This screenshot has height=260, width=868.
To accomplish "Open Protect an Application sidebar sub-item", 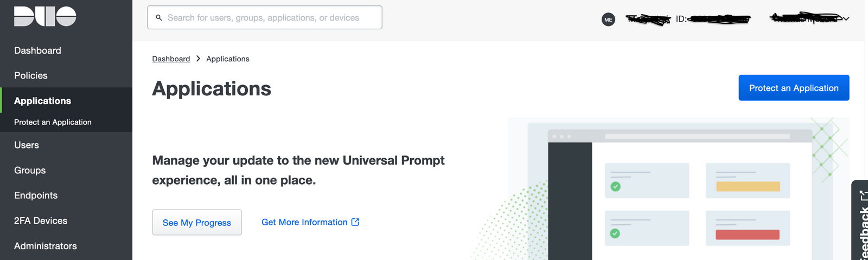I will (53, 122).
